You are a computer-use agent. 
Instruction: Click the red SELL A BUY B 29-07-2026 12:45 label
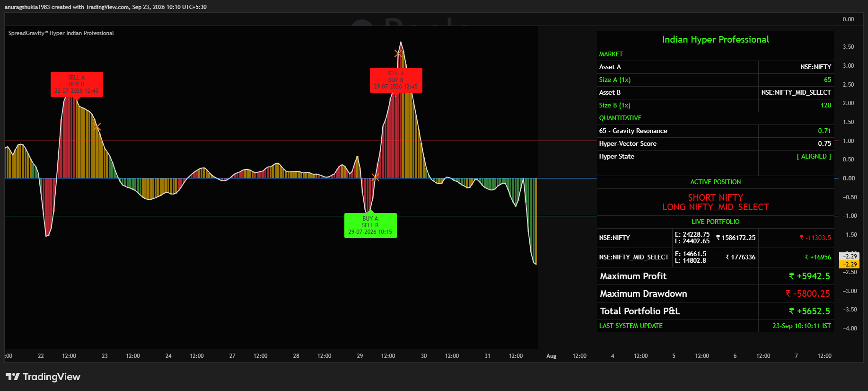pyautogui.click(x=396, y=80)
